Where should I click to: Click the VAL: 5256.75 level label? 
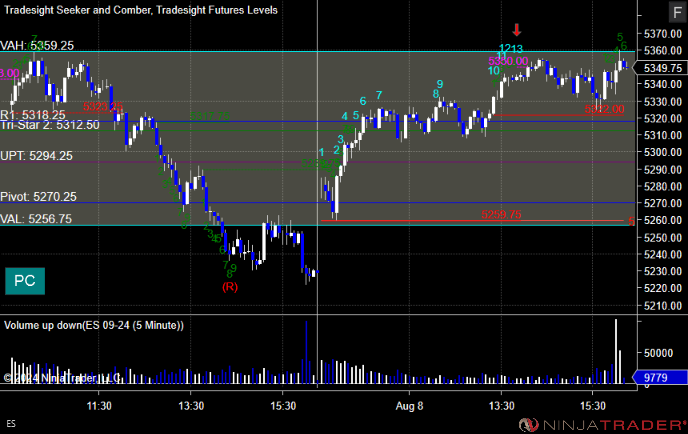[x=36, y=219]
